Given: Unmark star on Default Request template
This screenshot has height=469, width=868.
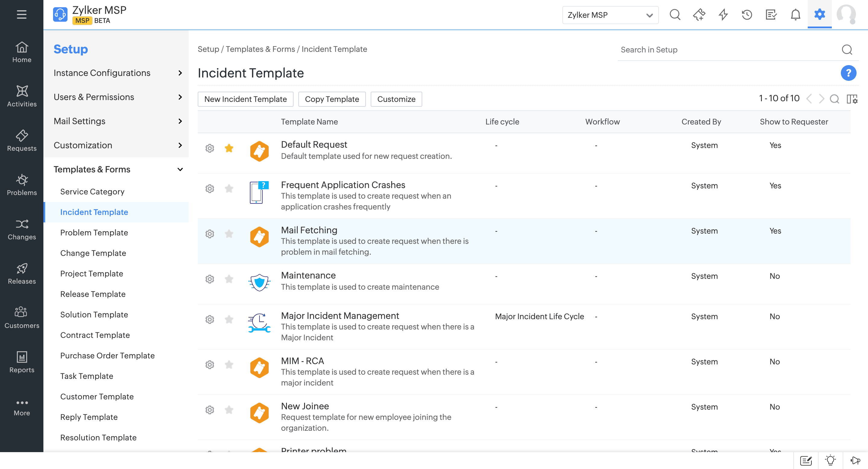Looking at the screenshot, I should [229, 148].
